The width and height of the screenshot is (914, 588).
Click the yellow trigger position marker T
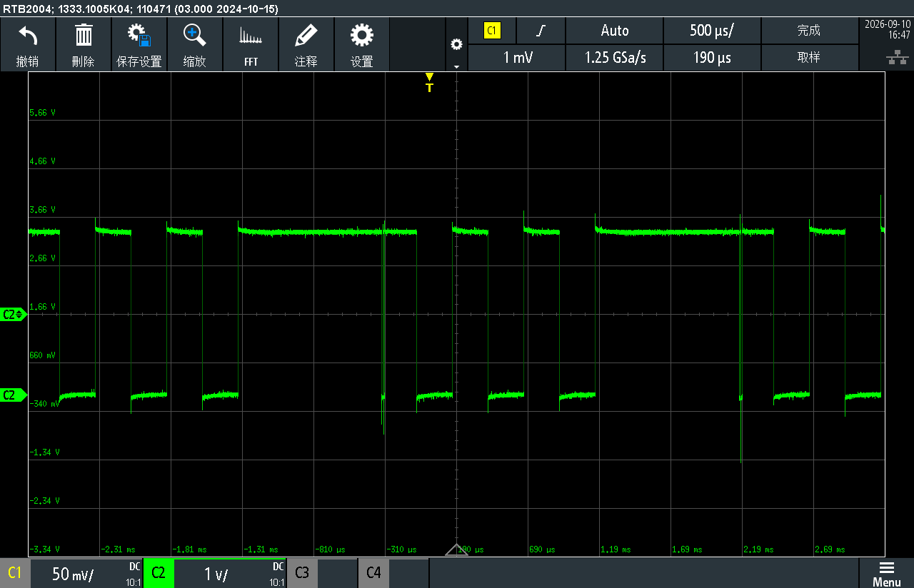[429, 83]
